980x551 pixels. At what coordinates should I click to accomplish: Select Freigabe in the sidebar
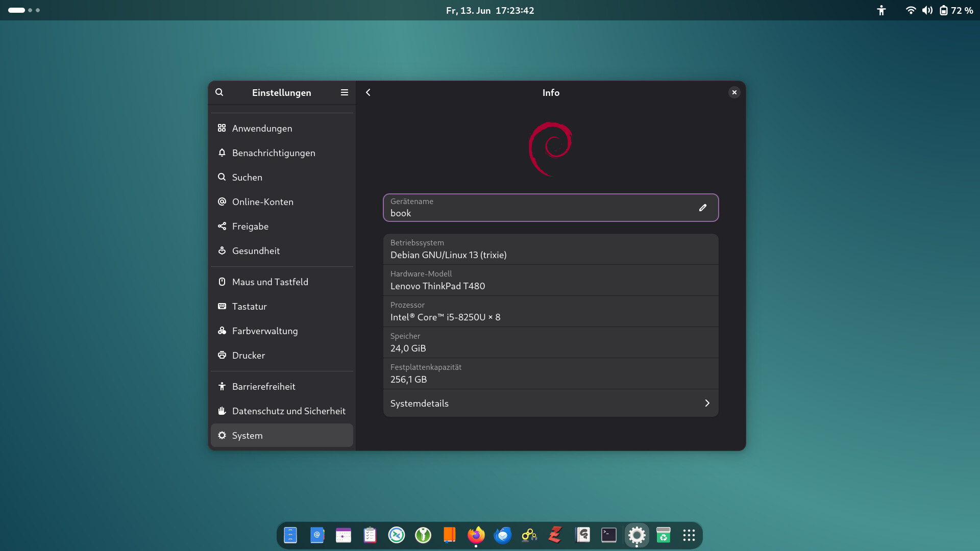click(282, 226)
